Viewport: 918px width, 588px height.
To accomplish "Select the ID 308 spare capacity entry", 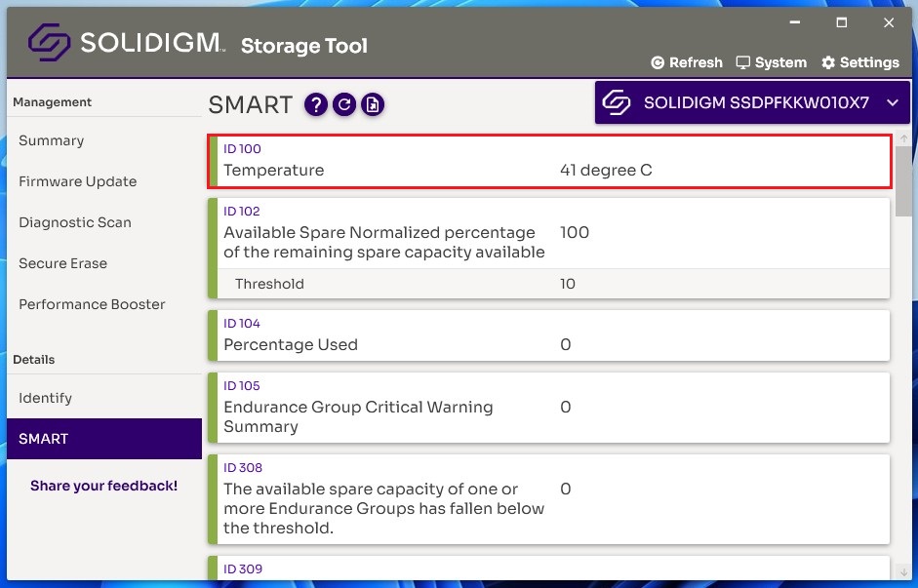I will tap(549, 499).
